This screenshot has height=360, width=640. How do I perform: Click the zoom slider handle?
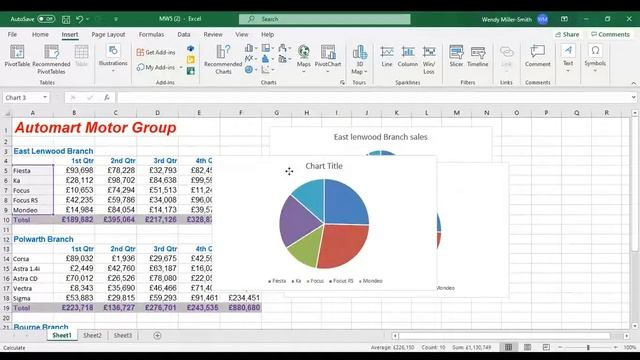click(x=588, y=347)
